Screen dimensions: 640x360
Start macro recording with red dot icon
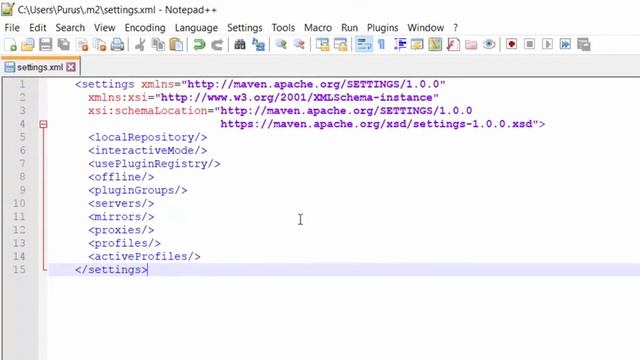(x=511, y=44)
